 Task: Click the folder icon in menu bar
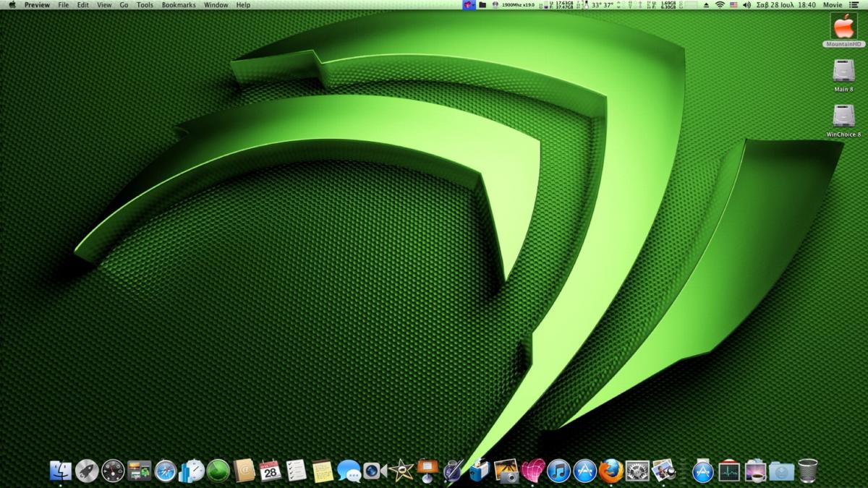point(482,5)
